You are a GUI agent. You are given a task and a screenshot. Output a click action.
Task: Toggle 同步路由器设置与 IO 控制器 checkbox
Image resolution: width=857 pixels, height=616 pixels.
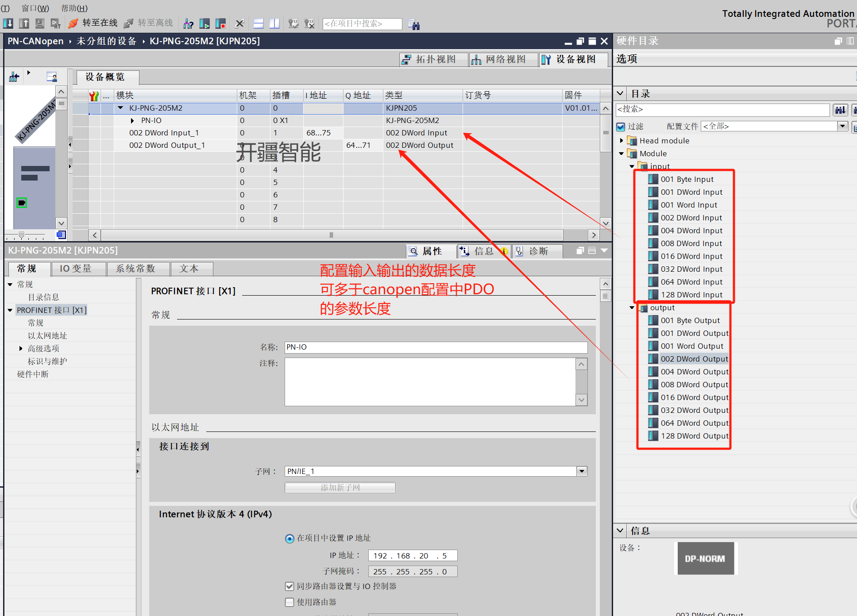click(x=290, y=586)
